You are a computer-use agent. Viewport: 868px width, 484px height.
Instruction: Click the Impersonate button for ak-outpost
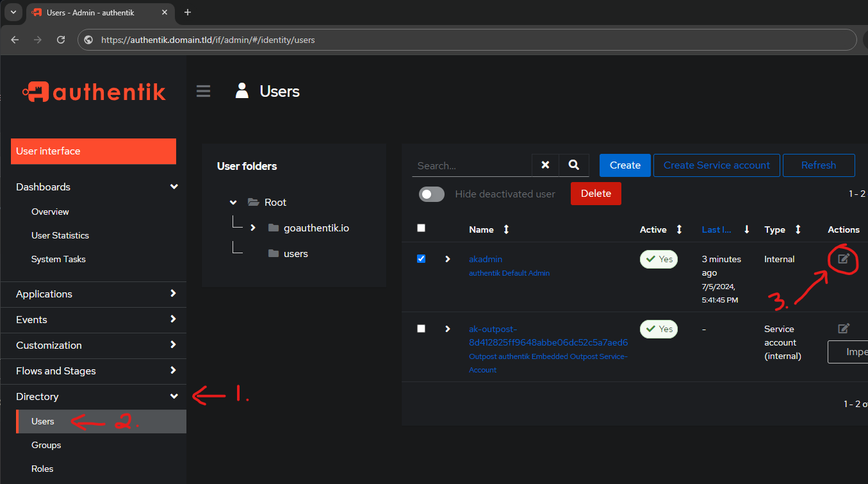[848, 352]
